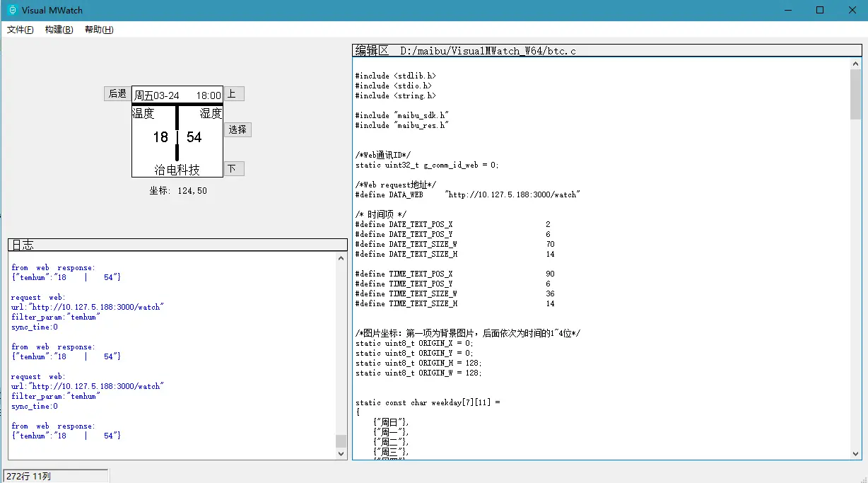Click the editor scrollbar down arrow
868x483 pixels.
[x=856, y=454]
